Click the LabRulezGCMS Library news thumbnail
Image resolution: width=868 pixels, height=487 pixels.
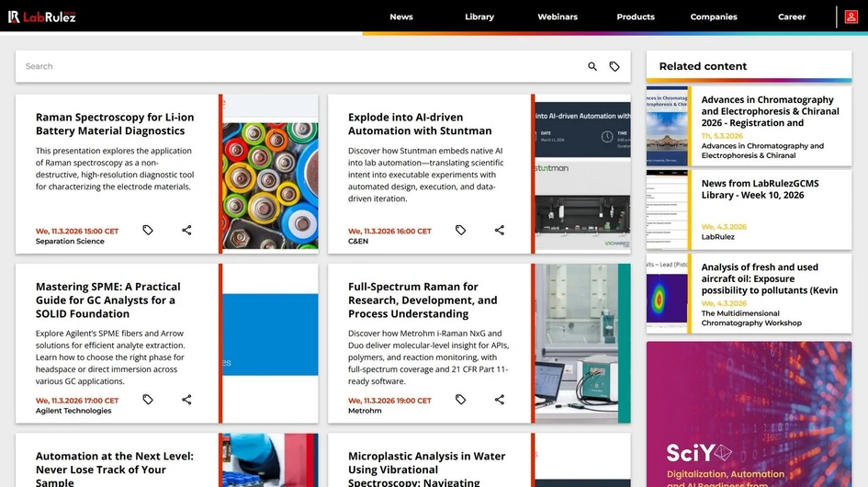(667, 210)
